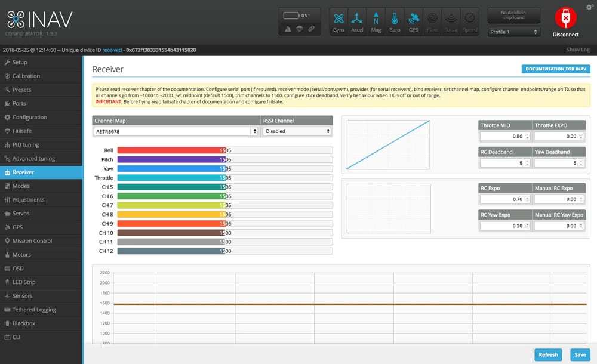597x364 pixels.
Task: Click the red Roll channel bar
Action: [x=171, y=150]
